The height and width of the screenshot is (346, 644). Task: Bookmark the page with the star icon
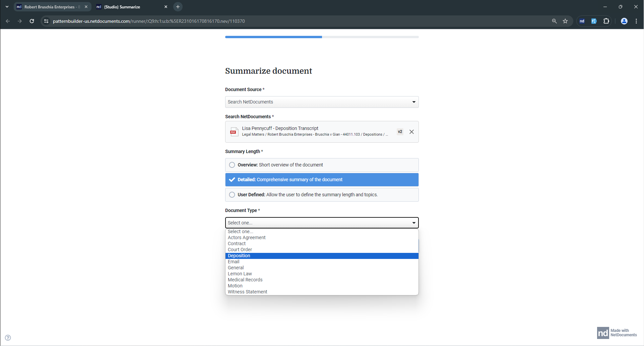point(565,21)
